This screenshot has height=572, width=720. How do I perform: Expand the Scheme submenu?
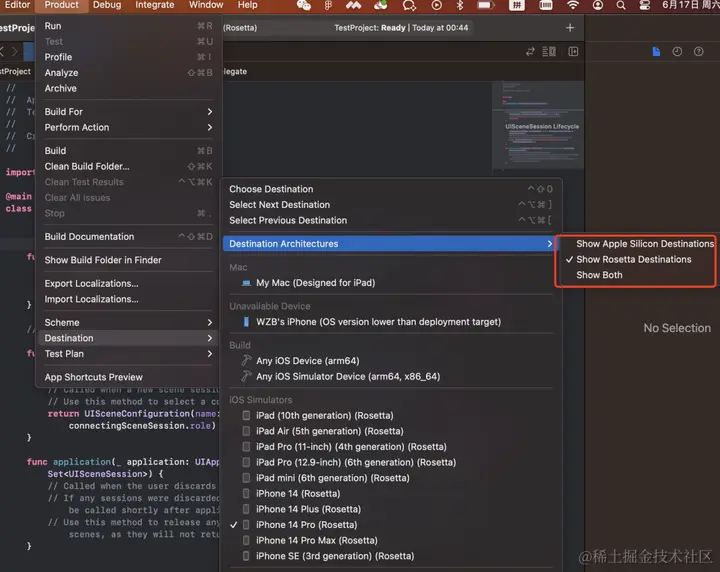click(x=129, y=323)
